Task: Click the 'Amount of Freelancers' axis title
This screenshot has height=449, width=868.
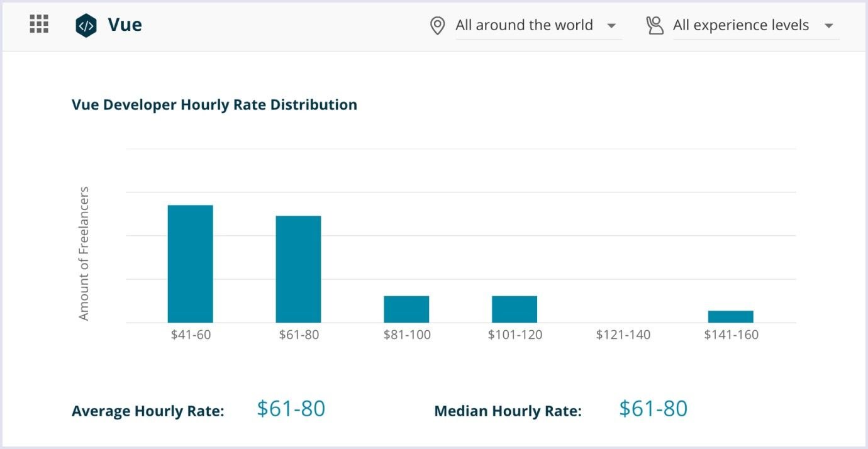Action: pyautogui.click(x=84, y=253)
